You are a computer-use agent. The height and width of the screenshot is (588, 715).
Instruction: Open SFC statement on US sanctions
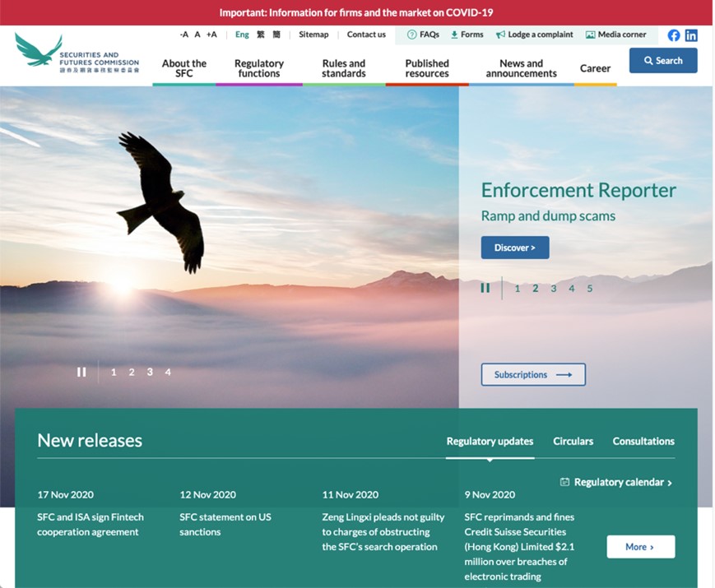point(225,524)
